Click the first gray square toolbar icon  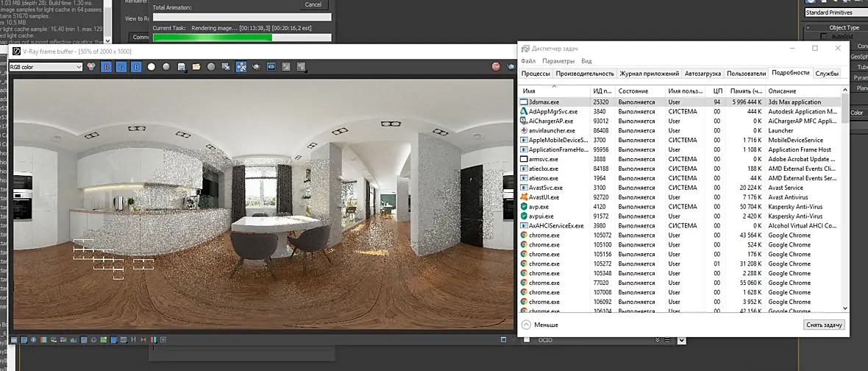point(285,67)
